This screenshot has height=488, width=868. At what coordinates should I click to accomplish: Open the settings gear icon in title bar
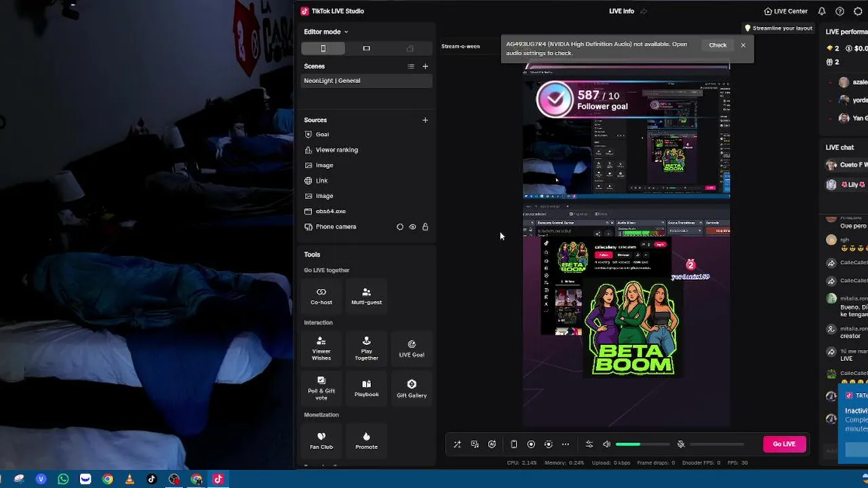858,12
